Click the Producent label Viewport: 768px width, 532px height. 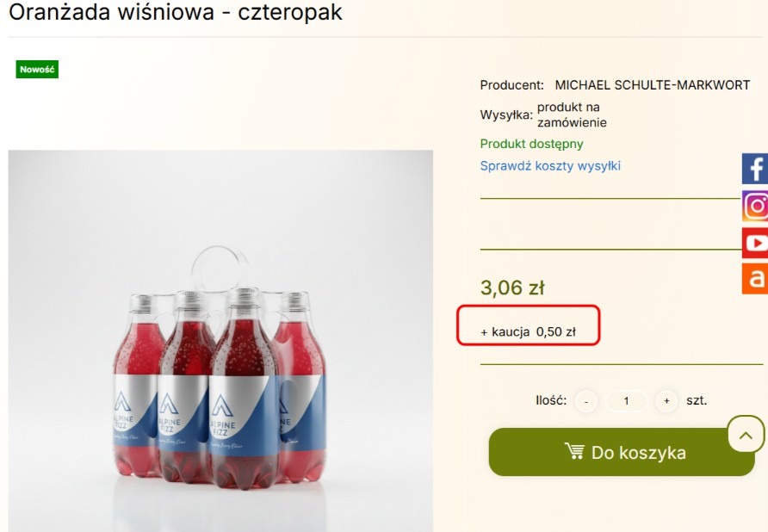point(511,85)
